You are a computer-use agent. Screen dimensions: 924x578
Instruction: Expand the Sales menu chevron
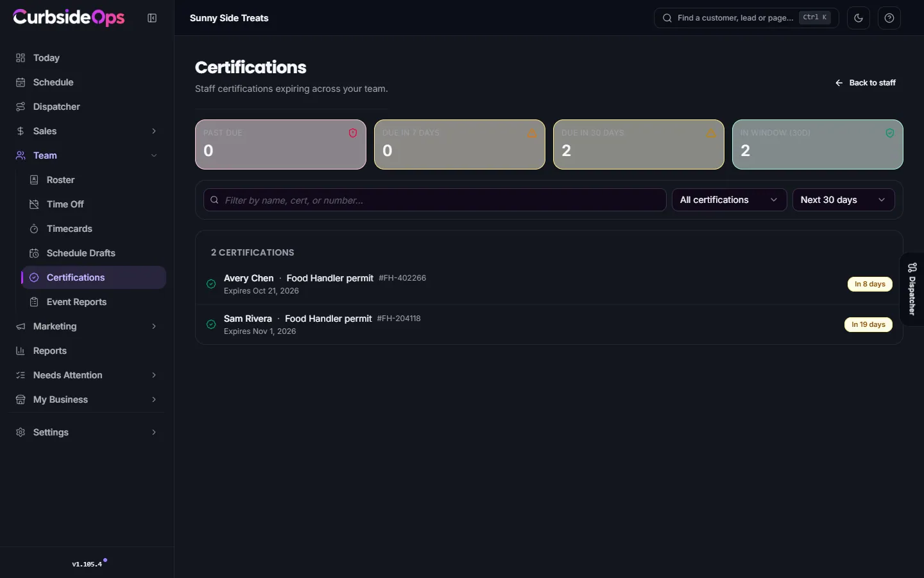(154, 131)
